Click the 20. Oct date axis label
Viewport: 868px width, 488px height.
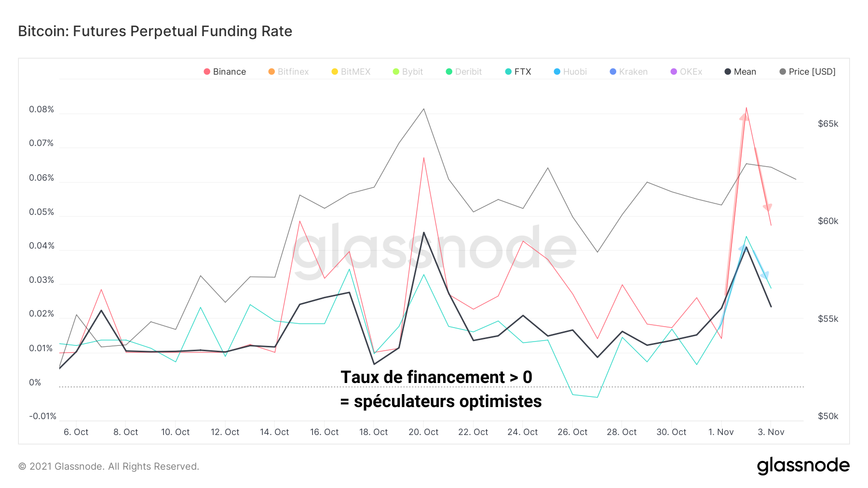pos(423,432)
